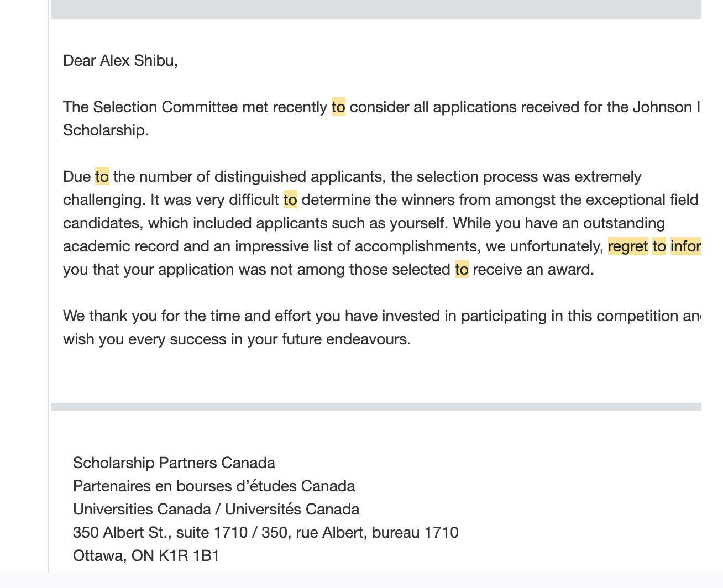Click the postal line "Ottawa, ON K1R 1B1"
The width and height of the screenshot is (723, 588).
point(146,556)
